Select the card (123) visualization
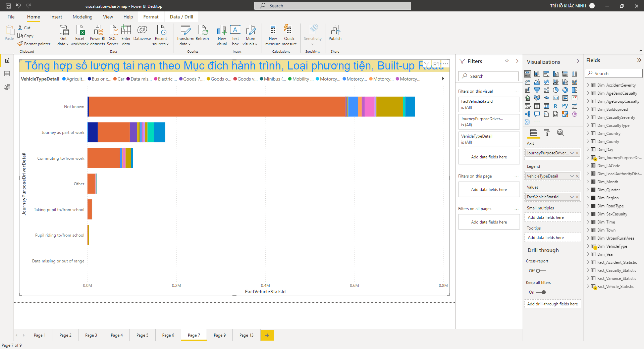The image size is (644, 349). click(556, 98)
